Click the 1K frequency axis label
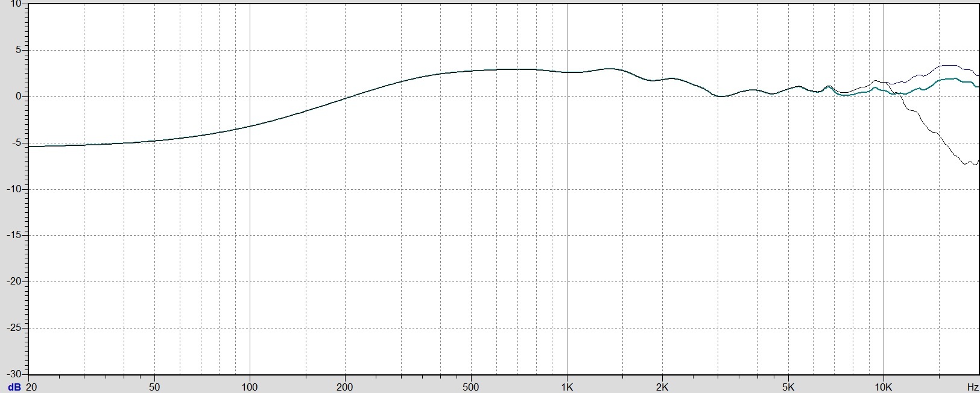 click(x=567, y=387)
